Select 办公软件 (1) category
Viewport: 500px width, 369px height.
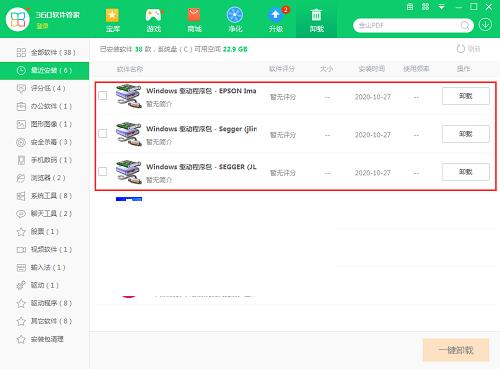pyautogui.click(x=45, y=106)
